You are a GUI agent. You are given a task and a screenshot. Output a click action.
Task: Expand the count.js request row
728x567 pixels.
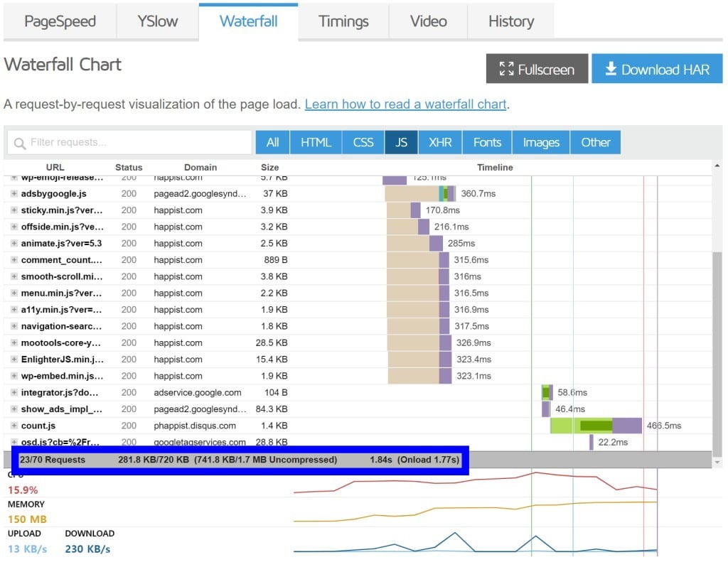point(14,426)
